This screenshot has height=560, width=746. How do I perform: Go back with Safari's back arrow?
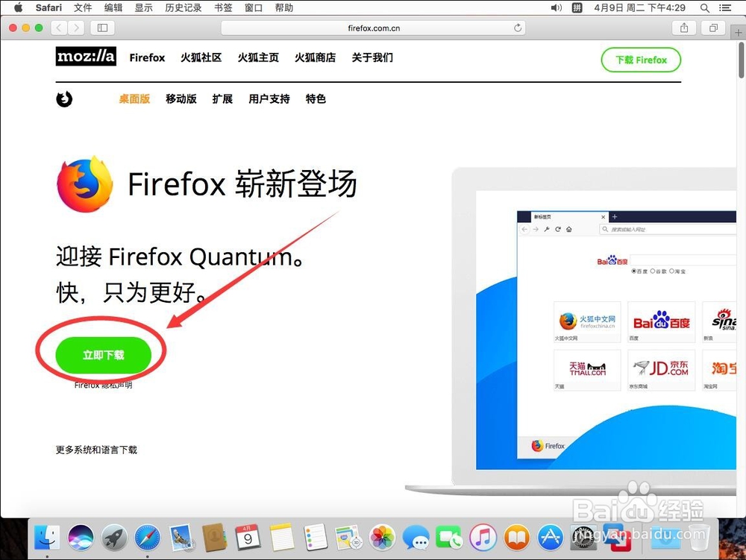(59, 28)
